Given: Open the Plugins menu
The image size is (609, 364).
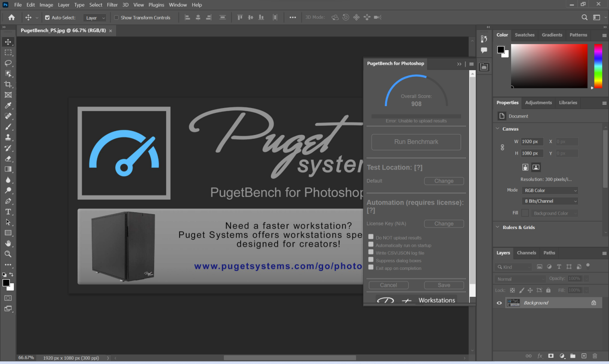Looking at the screenshot, I should click(x=156, y=5).
